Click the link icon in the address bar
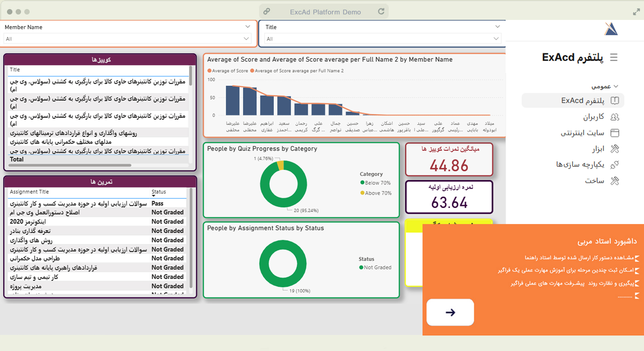This screenshot has height=351, width=644. coord(267,11)
